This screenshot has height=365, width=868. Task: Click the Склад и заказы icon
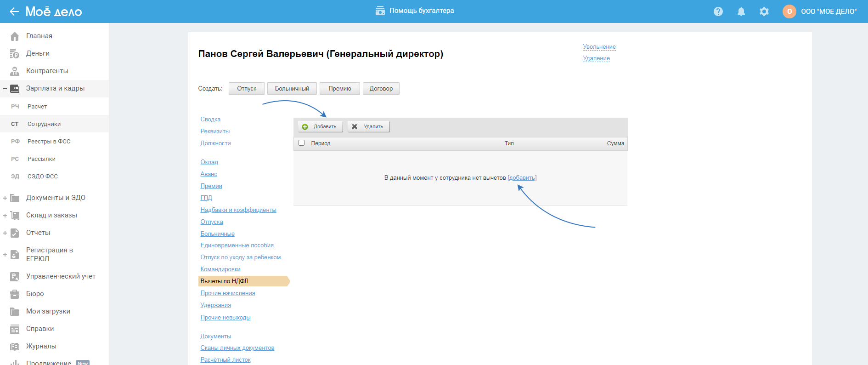tap(15, 215)
